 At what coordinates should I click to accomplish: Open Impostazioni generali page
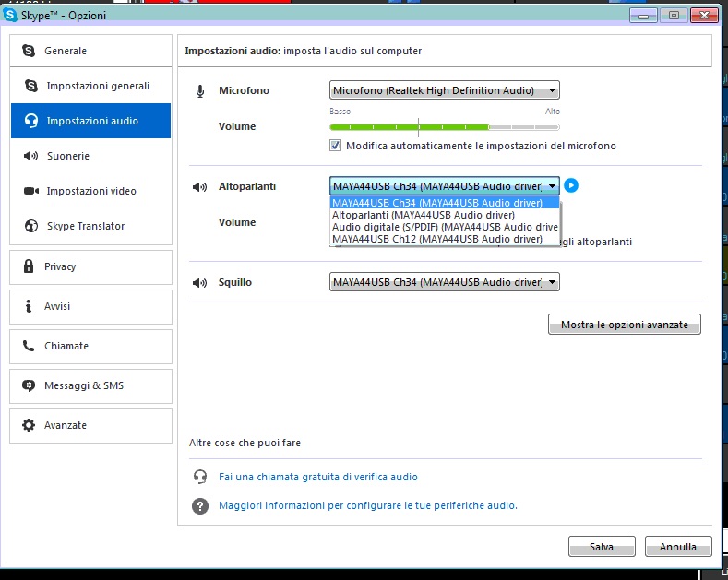point(91,86)
